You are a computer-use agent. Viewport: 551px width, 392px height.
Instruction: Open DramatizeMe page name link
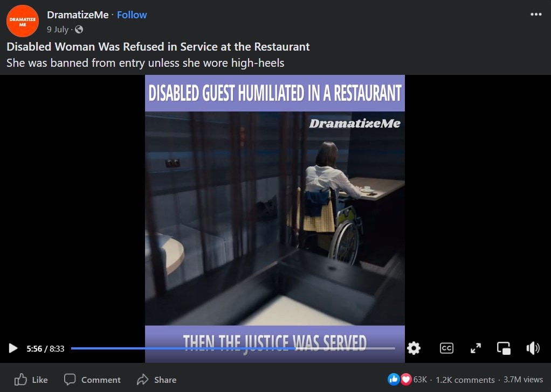78,15
